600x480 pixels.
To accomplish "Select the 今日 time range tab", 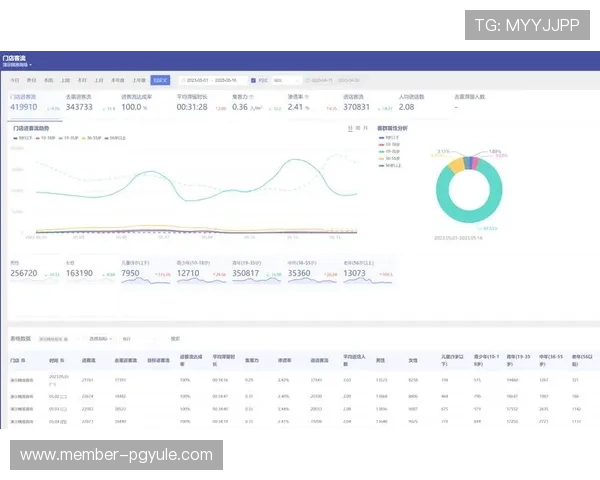I will [x=15, y=80].
